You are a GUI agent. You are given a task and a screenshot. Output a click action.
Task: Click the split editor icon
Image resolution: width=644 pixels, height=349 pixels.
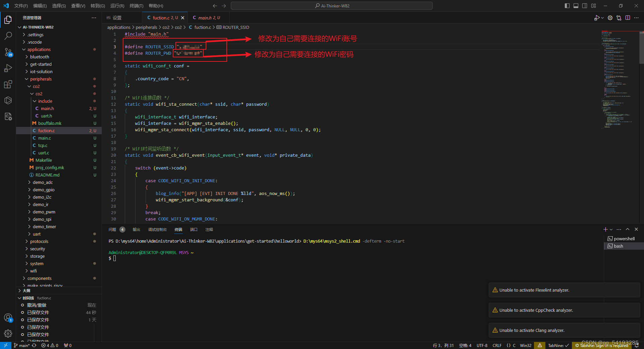click(628, 18)
